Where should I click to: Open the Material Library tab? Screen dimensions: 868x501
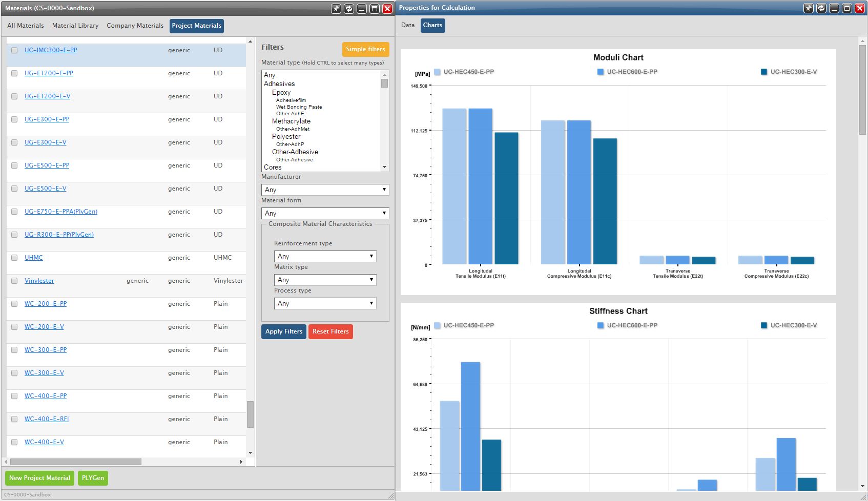coord(75,26)
